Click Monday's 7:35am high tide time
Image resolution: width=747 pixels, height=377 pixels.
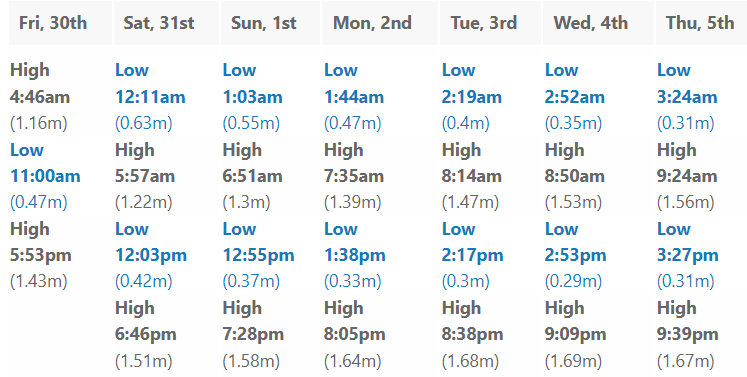tap(354, 176)
